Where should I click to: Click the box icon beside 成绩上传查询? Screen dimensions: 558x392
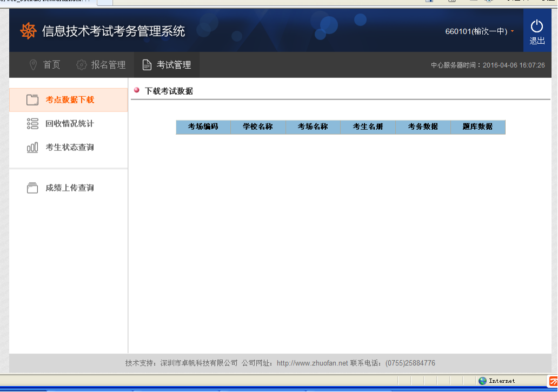point(32,188)
